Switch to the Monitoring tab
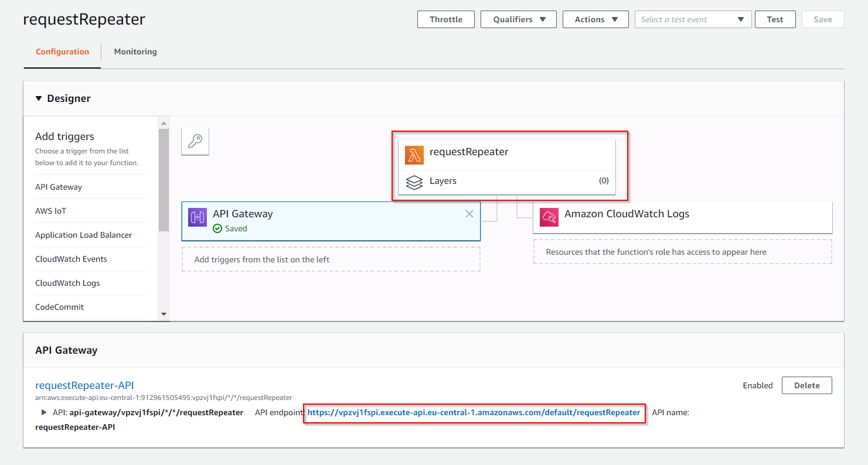The image size is (868, 465). click(135, 52)
